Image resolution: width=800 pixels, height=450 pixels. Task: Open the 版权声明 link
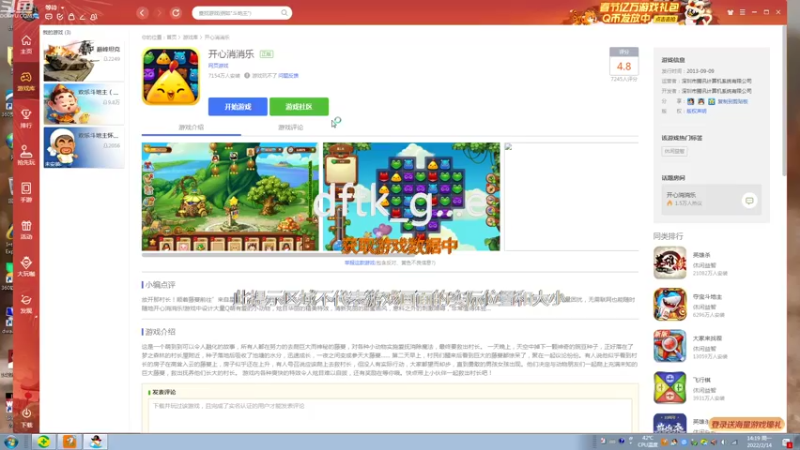696,111
